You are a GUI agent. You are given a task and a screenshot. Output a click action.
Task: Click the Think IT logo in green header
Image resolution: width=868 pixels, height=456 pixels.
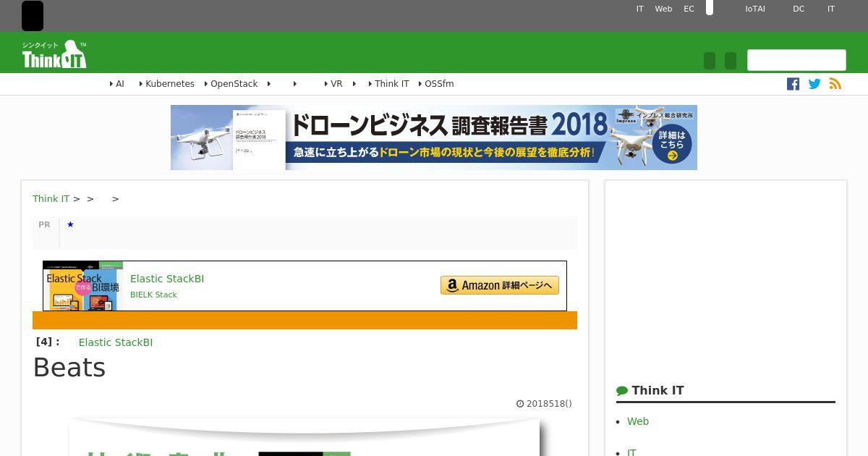[x=54, y=54]
